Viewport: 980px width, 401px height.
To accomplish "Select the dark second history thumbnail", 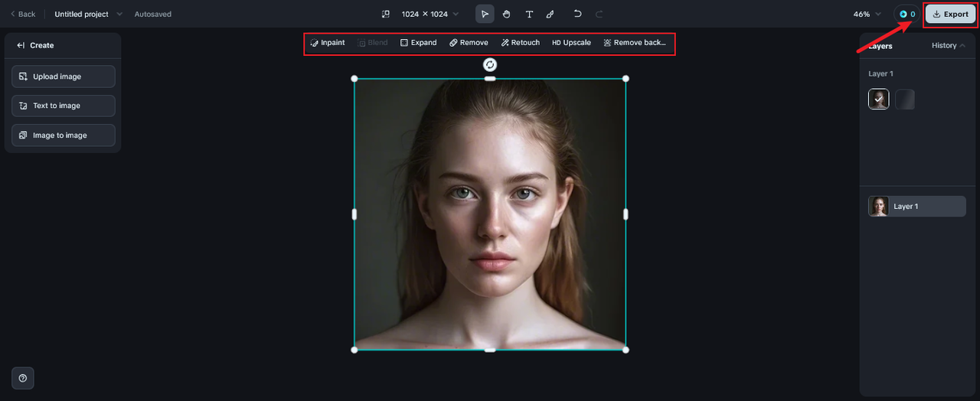I will (x=905, y=99).
